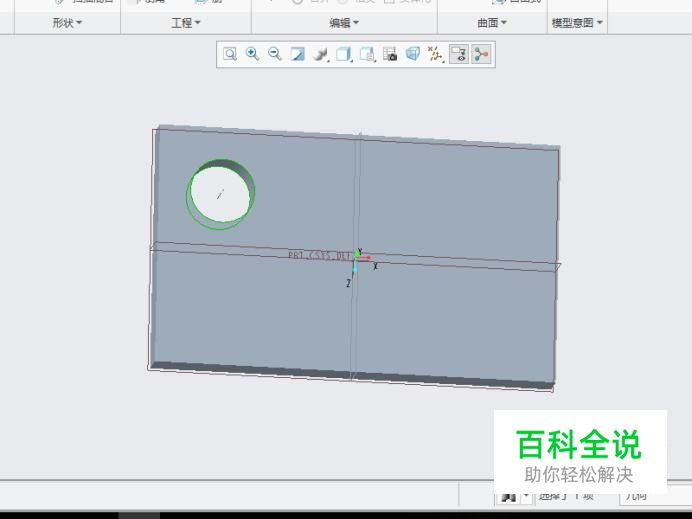Open the datum display filters icon
The width and height of the screenshot is (692, 519).
coord(436,54)
